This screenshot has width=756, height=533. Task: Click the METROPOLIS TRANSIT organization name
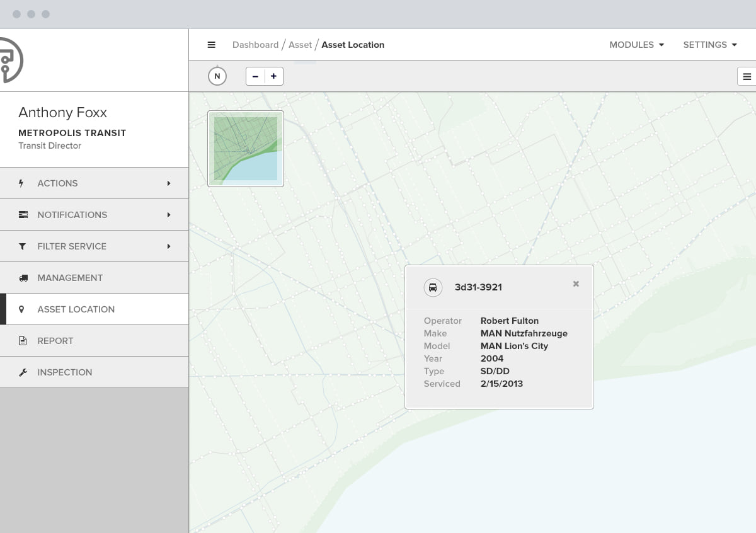pos(72,133)
